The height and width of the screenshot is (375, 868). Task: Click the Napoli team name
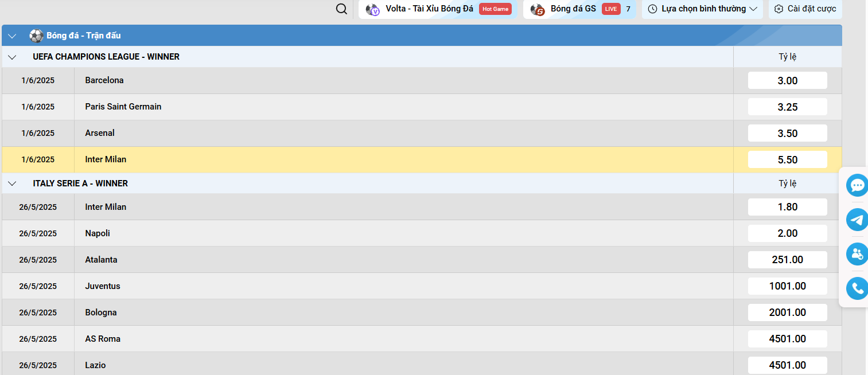[98, 233]
